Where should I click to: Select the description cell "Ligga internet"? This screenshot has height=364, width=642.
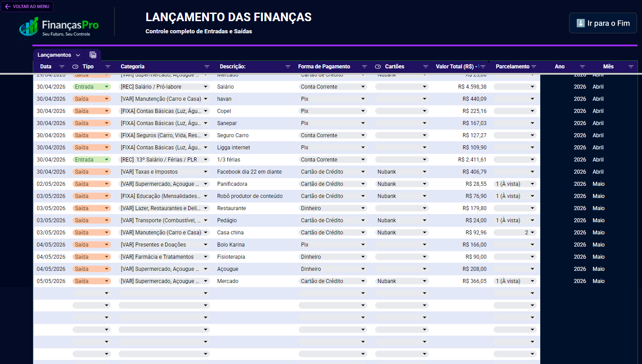click(x=234, y=148)
